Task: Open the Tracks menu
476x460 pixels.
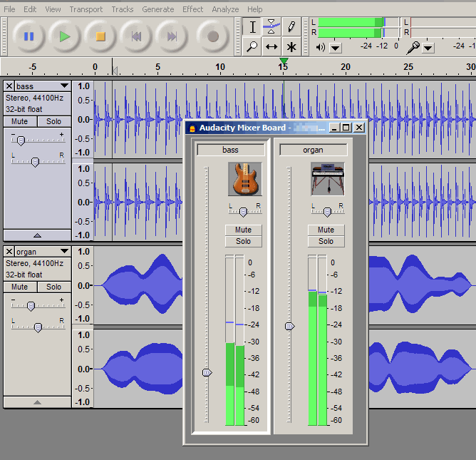Action: (x=123, y=9)
